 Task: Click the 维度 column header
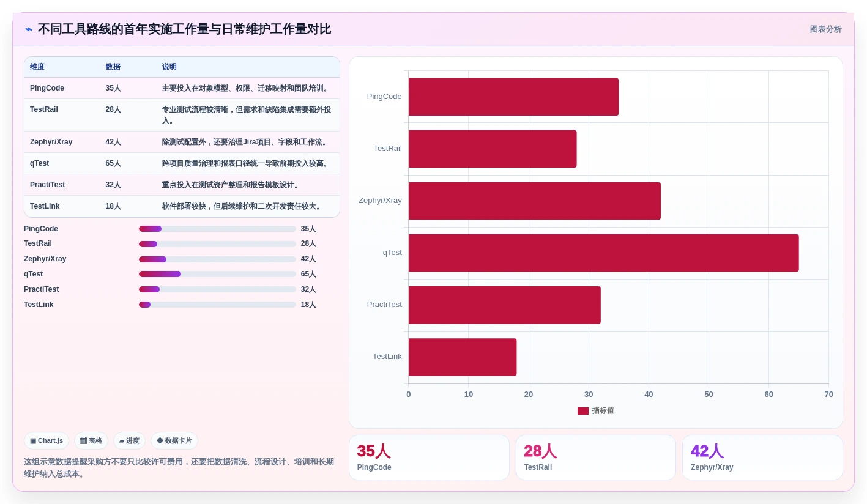click(37, 67)
